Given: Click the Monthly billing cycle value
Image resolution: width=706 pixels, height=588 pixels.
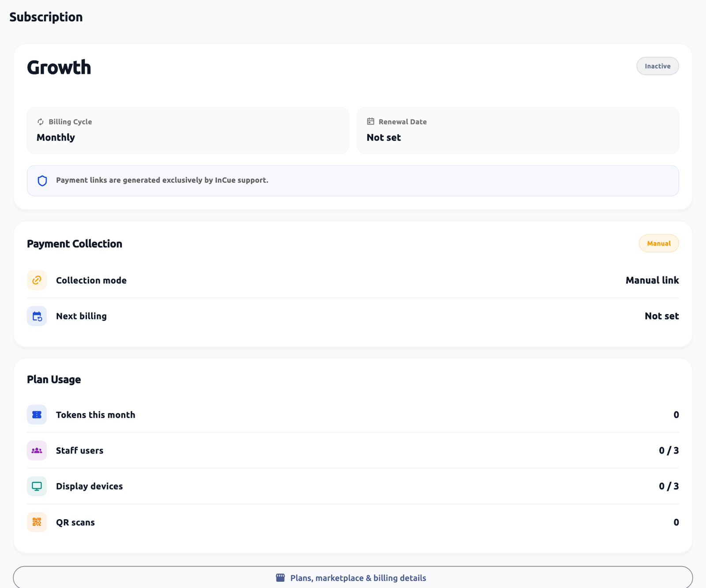Looking at the screenshot, I should 56,138.
